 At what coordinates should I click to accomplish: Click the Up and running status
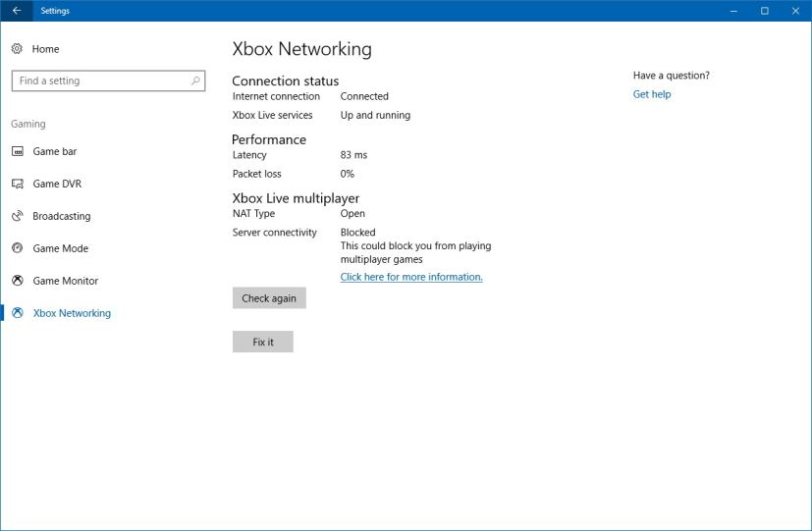pyautogui.click(x=375, y=115)
